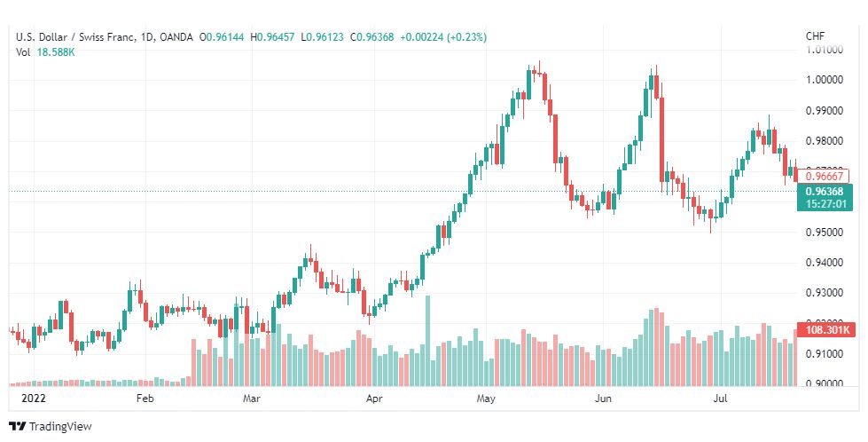Click the Jul time axis label
This screenshot has width=868, height=442.
[720, 399]
